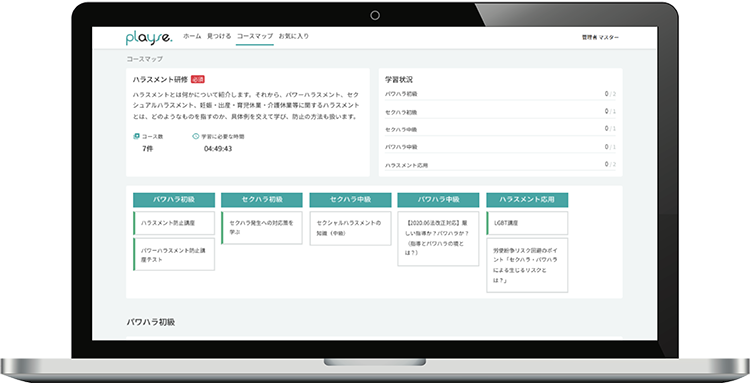Viewport: 750px width, 383px height.
Task: Click the ハラスメント応用 column header
Action: click(x=527, y=200)
